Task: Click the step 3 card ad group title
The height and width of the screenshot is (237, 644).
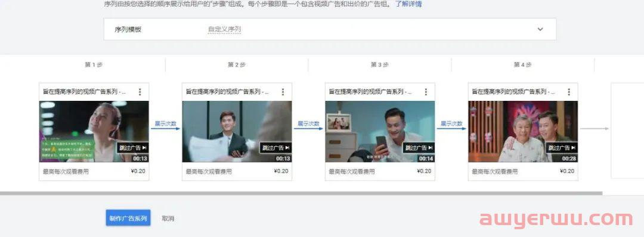Action: [370, 92]
